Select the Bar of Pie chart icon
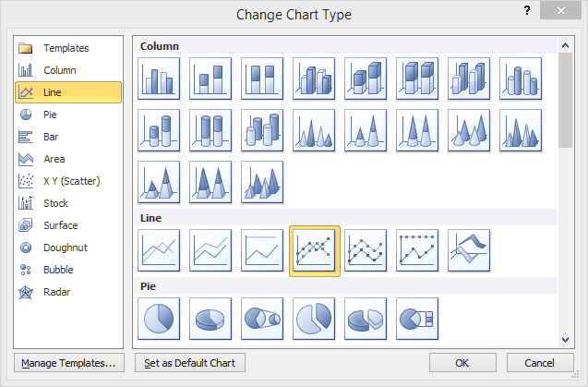588x387 pixels. (x=418, y=319)
